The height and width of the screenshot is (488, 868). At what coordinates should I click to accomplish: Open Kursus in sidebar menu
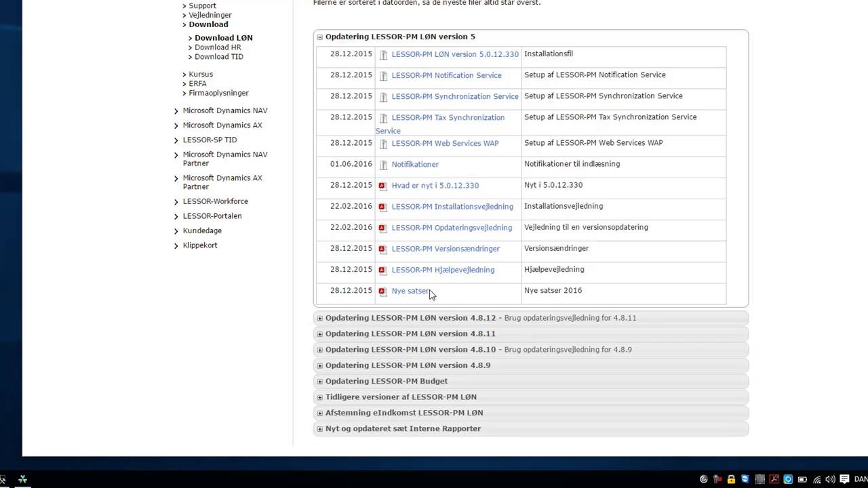pyautogui.click(x=201, y=75)
